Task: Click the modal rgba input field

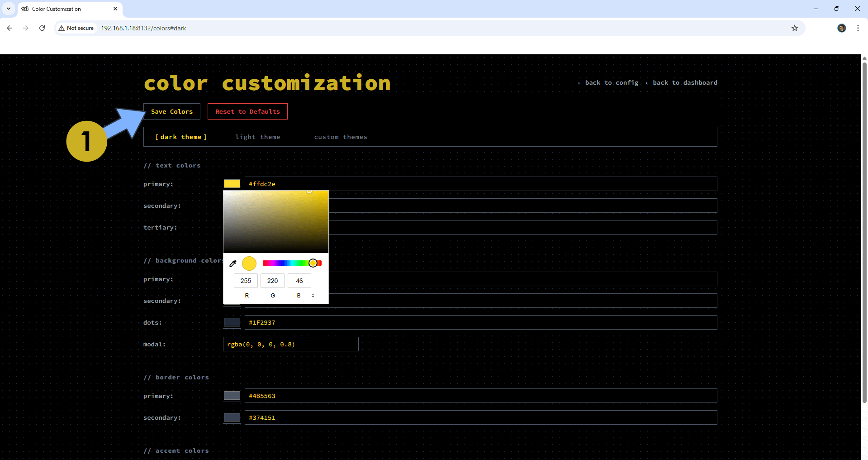Action: [290, 344]
